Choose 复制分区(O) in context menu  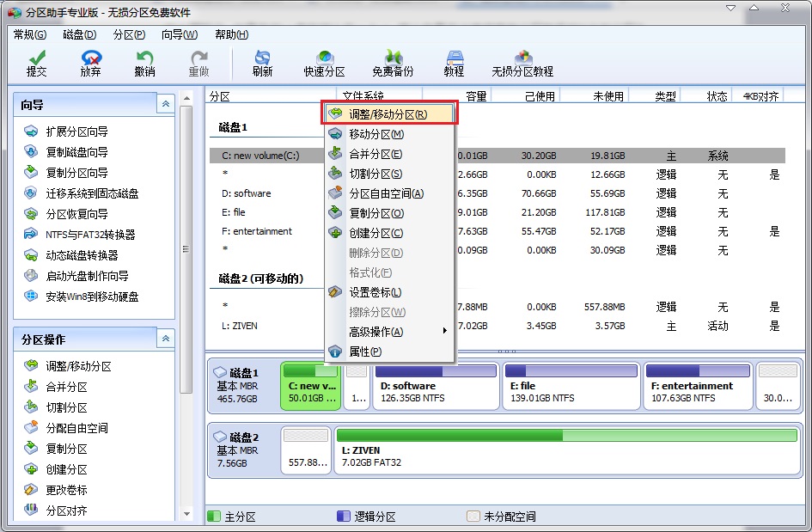click(x=389, y=213)
